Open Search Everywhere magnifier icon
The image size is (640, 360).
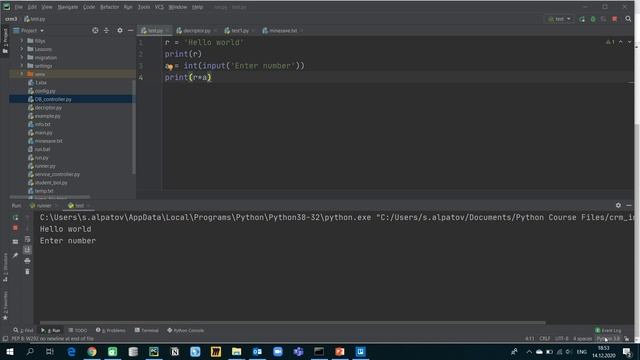pyautogui.click(x=628, y=19)
